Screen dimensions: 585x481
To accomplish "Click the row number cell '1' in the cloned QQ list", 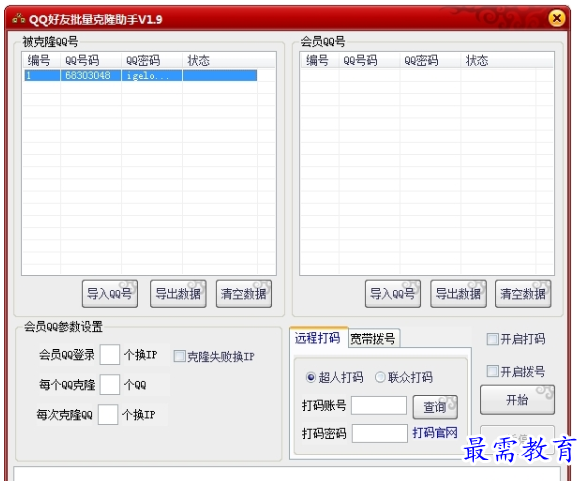I will (x=42, y=75).
